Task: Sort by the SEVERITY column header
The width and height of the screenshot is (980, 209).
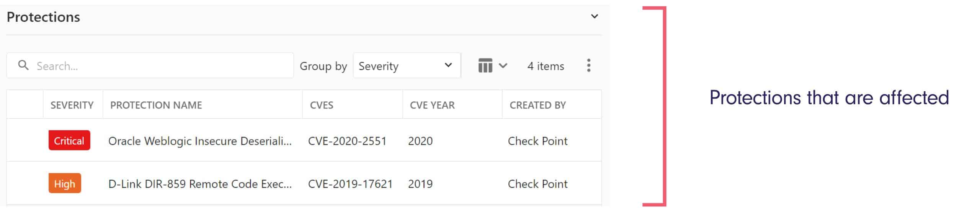Action: (x=72, y=105)
